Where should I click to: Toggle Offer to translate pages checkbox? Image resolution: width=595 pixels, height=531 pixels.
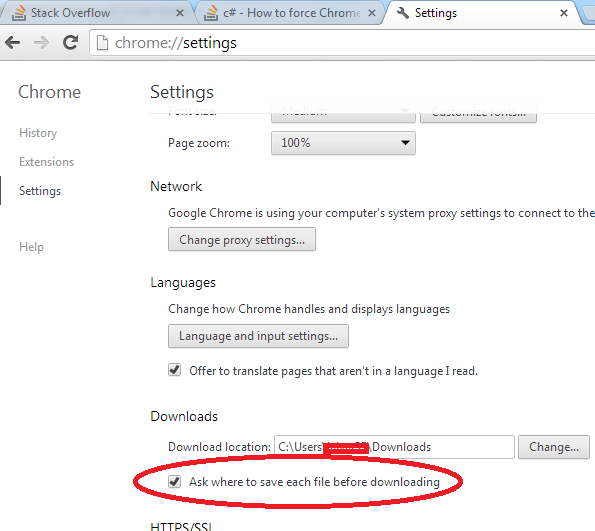click(175, 370)
